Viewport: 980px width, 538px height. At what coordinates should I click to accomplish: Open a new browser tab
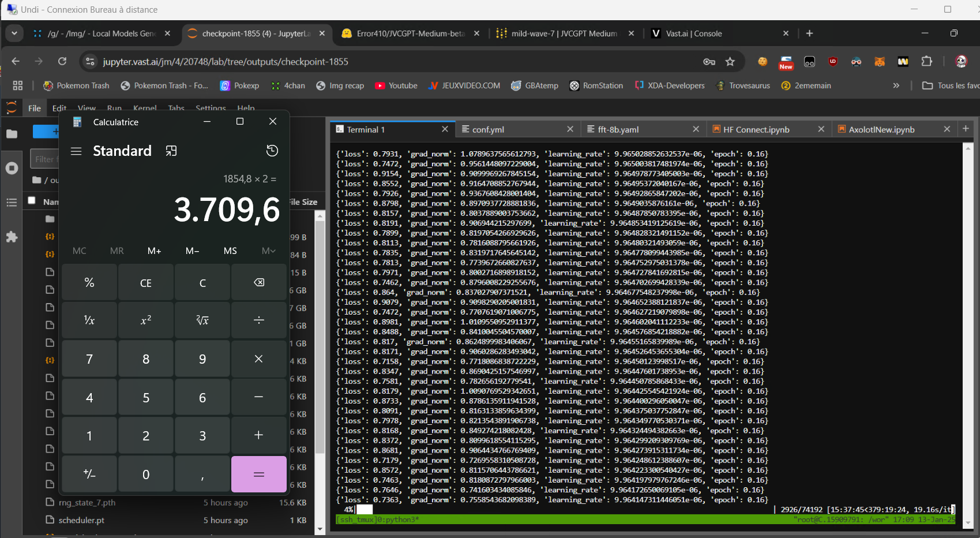pyautogui.click(x=809, y=33)
